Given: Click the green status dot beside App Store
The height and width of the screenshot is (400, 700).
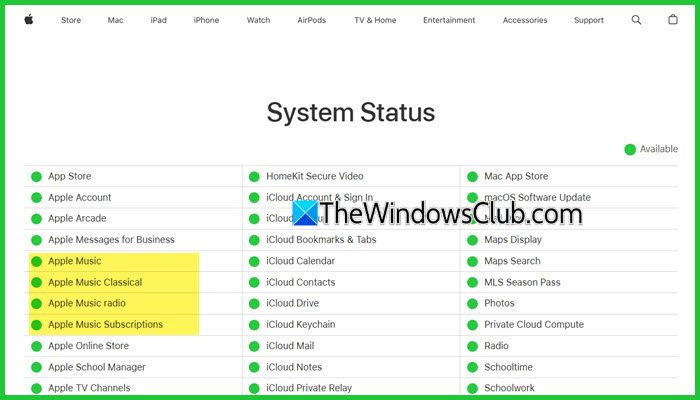Looking at the screenshot, I should coord(36,176).
